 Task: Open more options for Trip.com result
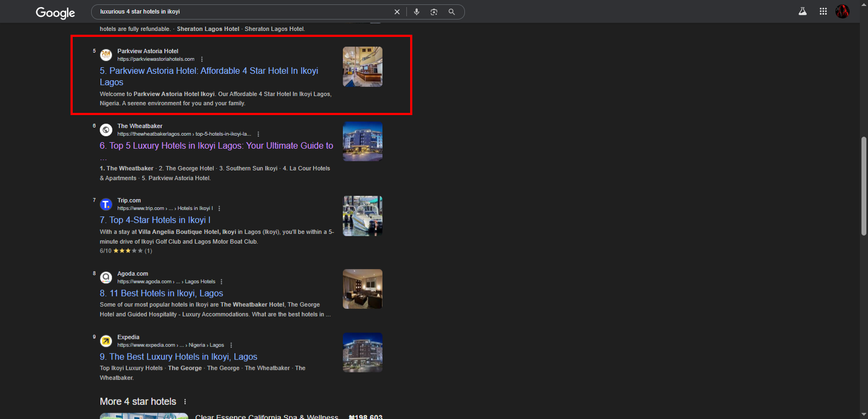coord(219,208)
